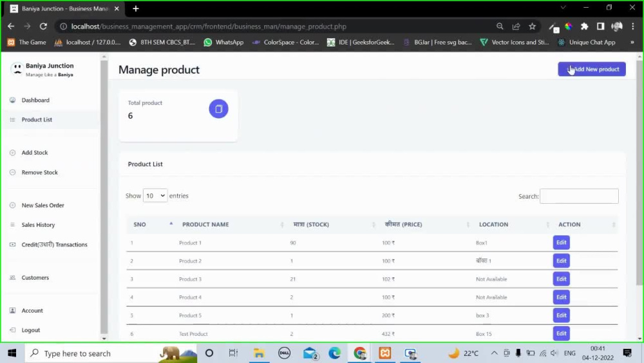644x363 pixels.
Task: Sort table by Price column
Action: pos(425,224)
